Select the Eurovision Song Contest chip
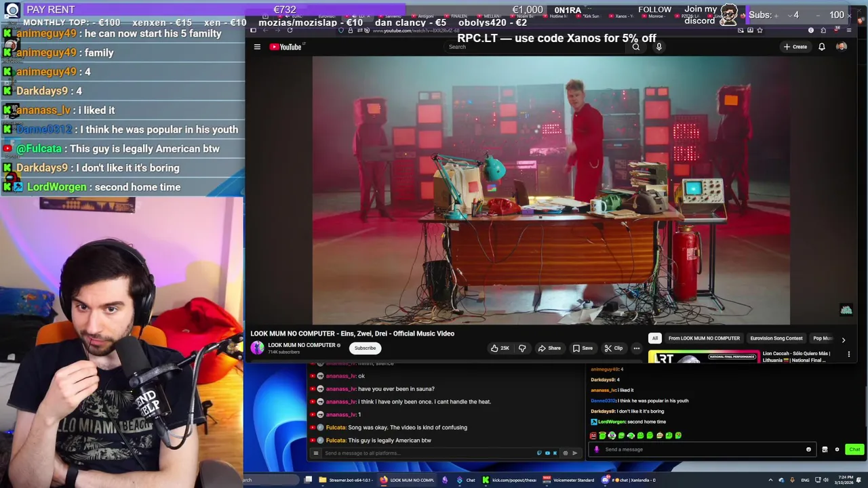This screenshot has height=488, width=868. tap(776, 338)
